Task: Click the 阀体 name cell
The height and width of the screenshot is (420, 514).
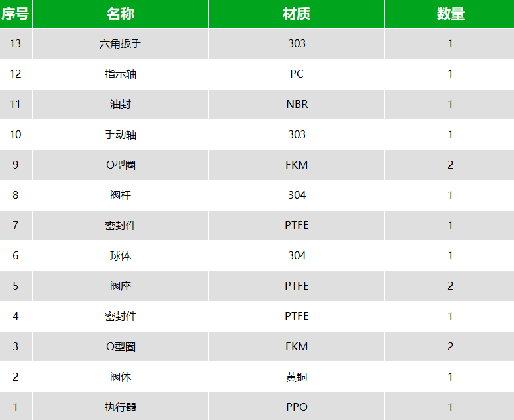Action: point(121,377)
